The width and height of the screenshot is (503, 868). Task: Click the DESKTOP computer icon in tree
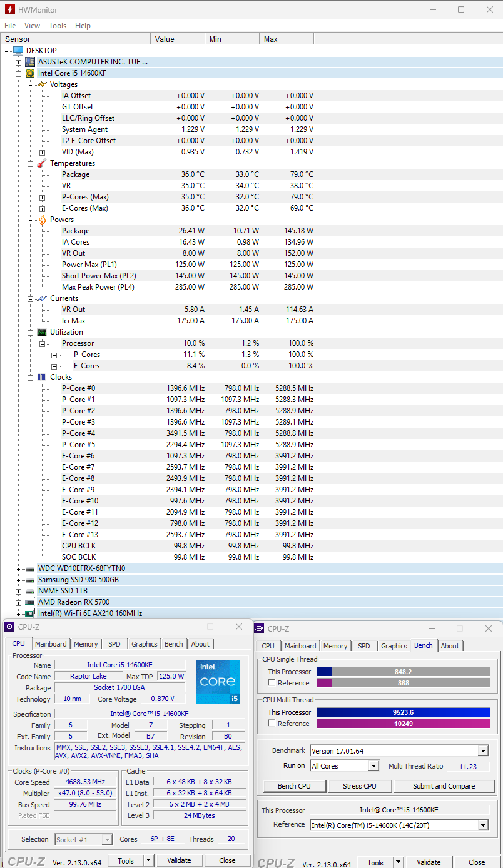tap(18, 51)
